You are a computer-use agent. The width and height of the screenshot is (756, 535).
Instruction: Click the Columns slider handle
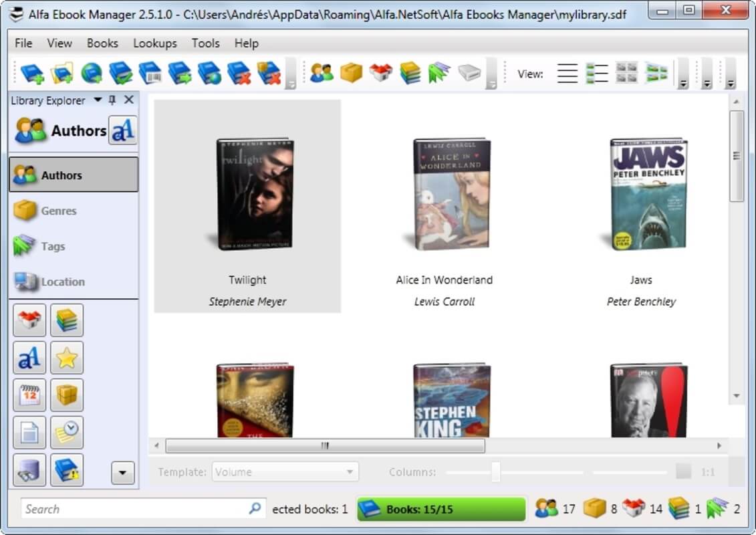pos(495,472)
